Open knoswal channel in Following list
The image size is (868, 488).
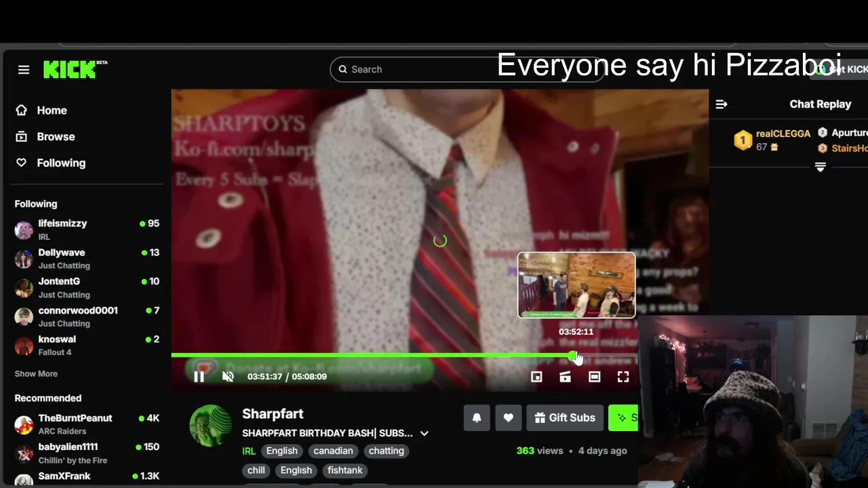[x=87, y=345]
